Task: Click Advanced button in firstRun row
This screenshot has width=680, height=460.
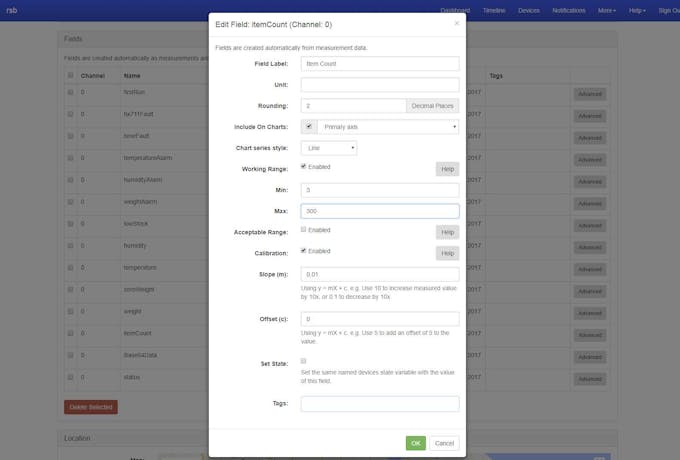Action: (590, 94)
